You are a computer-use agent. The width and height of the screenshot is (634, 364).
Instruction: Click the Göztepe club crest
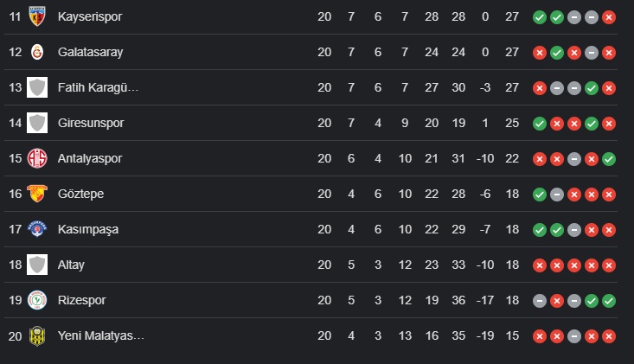click(x=36, y=194)
